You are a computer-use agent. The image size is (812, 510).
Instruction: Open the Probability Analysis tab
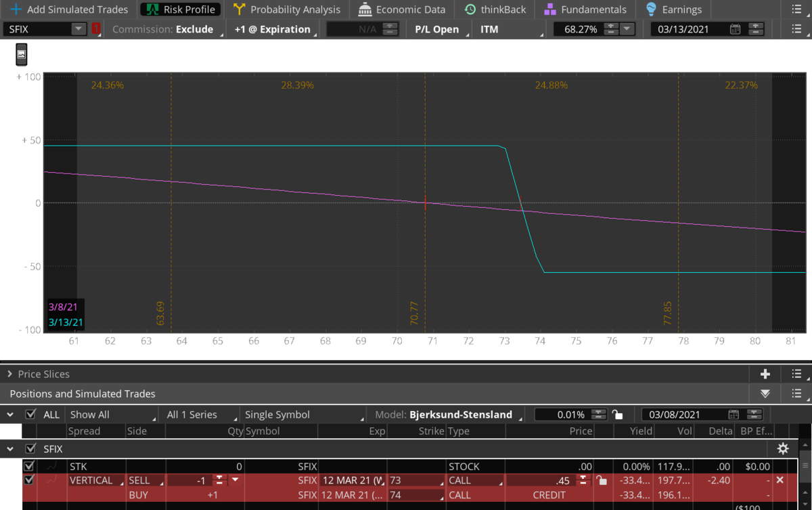(x=287, y=9)
